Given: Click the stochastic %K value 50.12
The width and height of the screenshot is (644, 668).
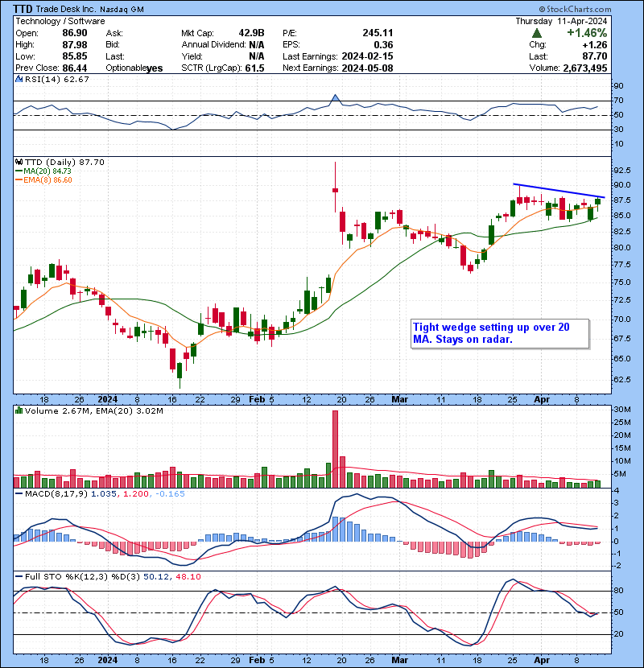Looking at the screenshot, I should click(155, 577).
